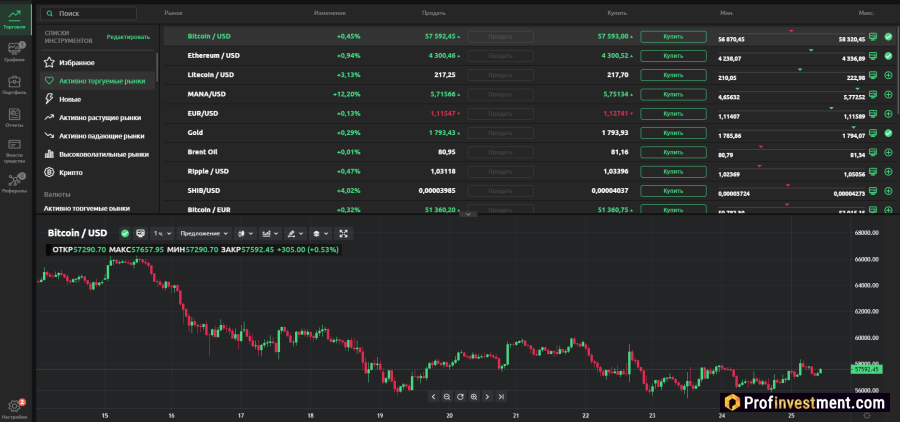Toggle favorite checkmark in chart toolbar
The height and width of the screenshot is (422, 900).
point(125,233)
